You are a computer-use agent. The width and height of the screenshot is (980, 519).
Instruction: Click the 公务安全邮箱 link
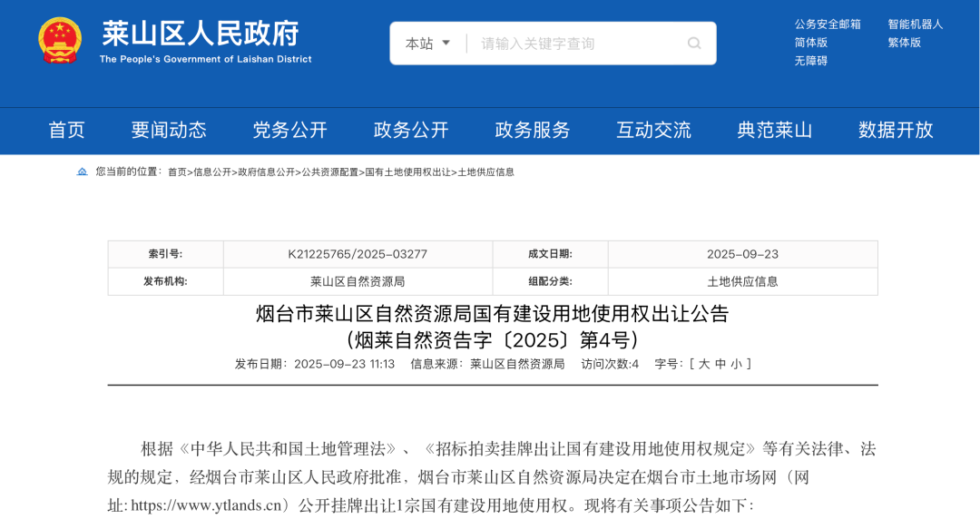(828, 24)
